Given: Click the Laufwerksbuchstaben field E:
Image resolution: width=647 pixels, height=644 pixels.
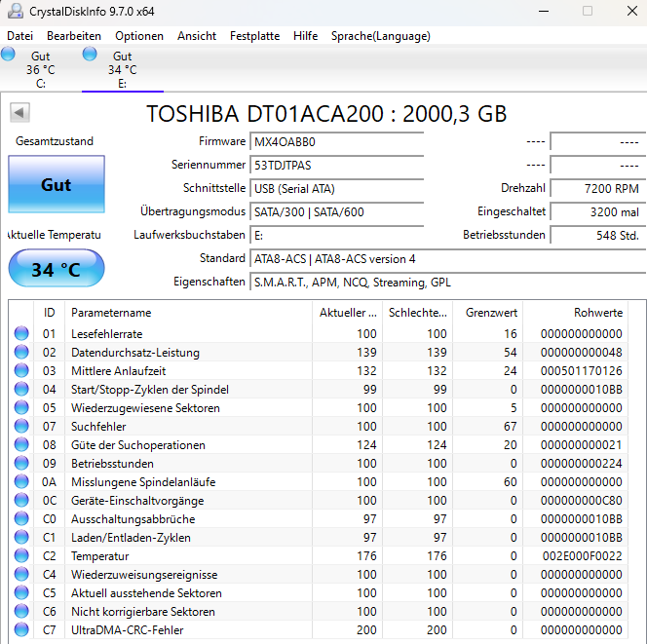Looking at the screenshot, I should (x=337, y=236).
